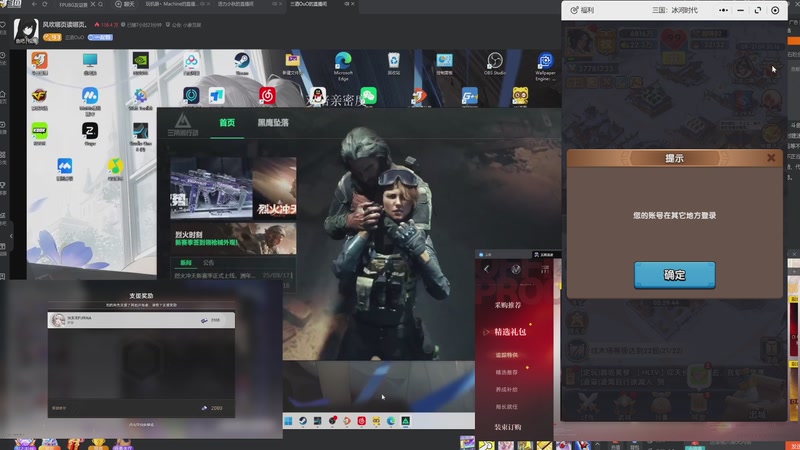
Task: Open the NVIDIA desktop shortcut
Action: (x=141, y=63)
